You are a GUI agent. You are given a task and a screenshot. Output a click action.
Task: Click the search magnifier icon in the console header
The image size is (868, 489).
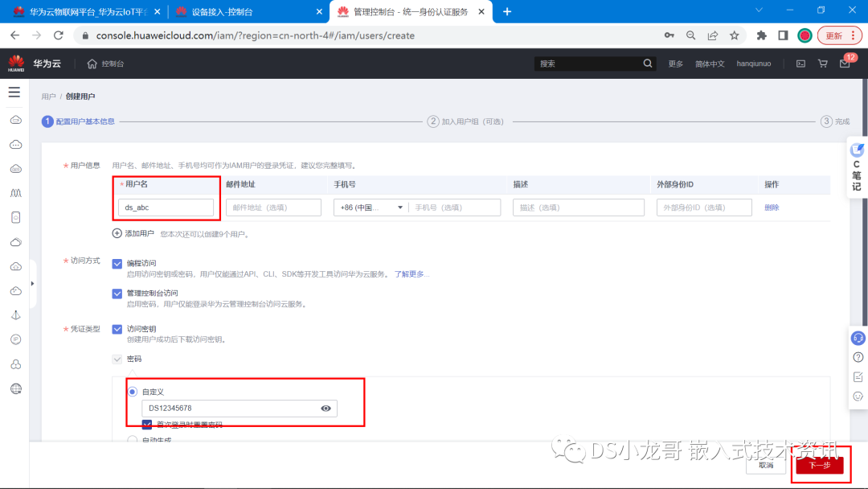coord(648,63)
